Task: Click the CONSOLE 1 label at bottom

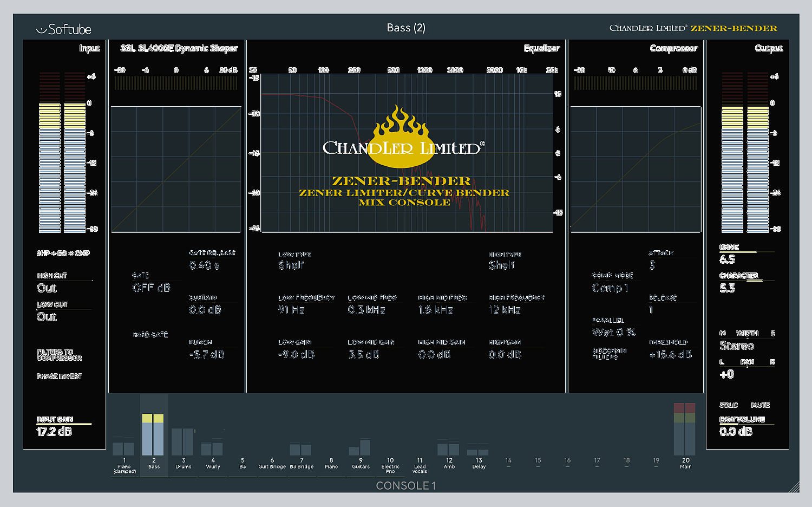Action: [406, 485]
